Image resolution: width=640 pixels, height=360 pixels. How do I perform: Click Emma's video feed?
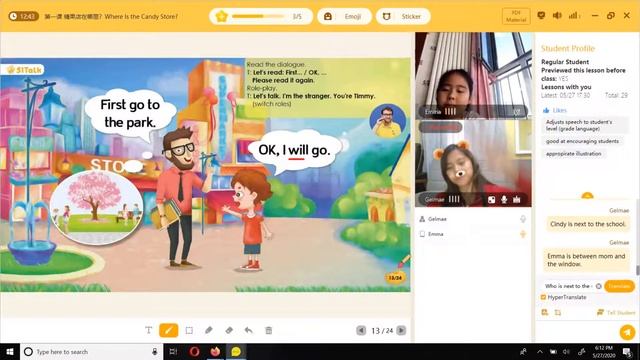(473, 76)
